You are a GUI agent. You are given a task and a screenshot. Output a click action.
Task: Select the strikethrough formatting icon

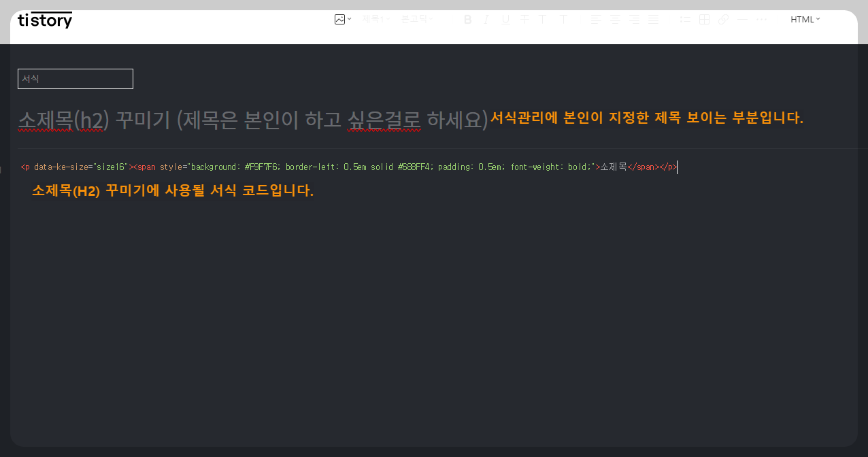(524, 19)
